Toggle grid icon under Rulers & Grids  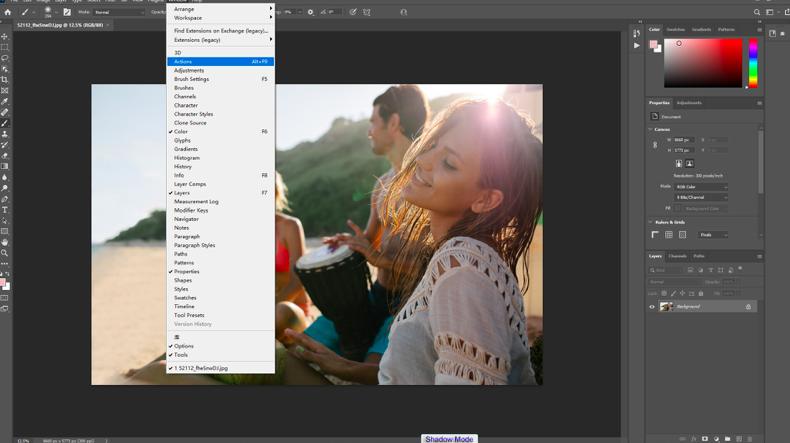[x=669, y=235]
